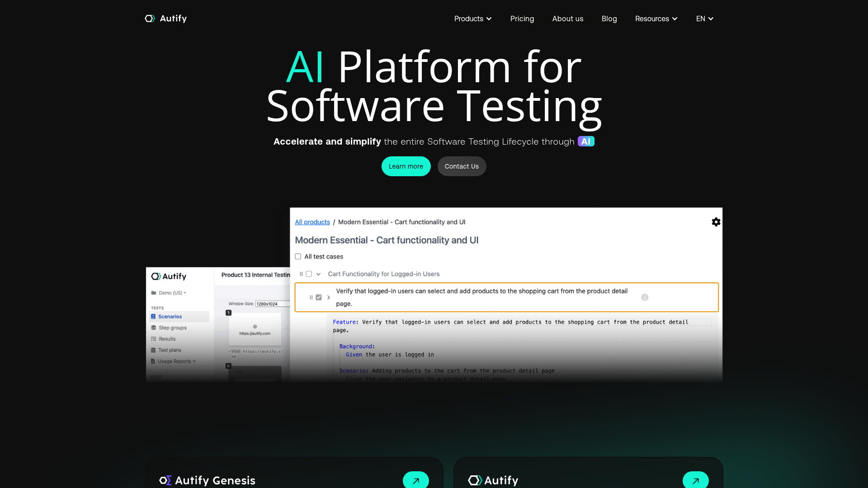The width and height of the screenshot is (868, 488).
Task: Go to the Blog section
Action: coord(609,19)
